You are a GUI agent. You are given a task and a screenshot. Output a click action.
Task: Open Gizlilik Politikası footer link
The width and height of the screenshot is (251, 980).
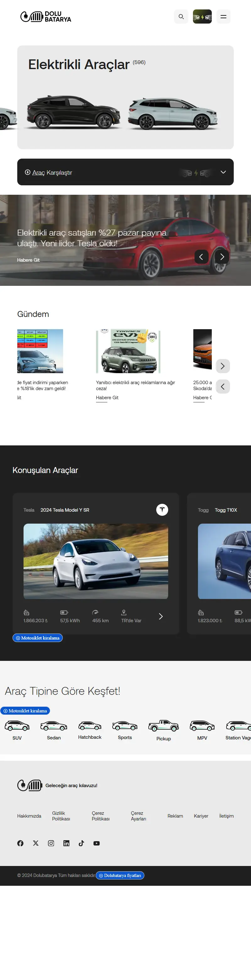click(x=61, y=816)
